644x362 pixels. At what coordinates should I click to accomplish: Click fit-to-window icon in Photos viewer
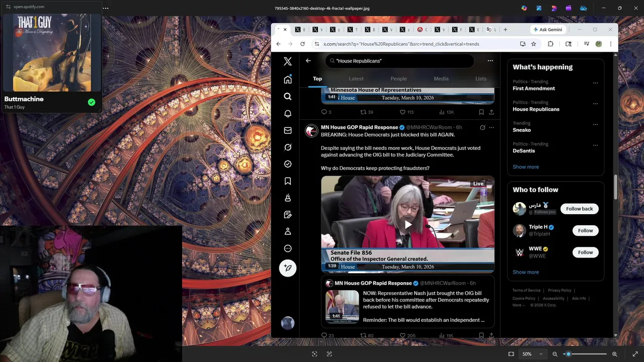(511, 354)
